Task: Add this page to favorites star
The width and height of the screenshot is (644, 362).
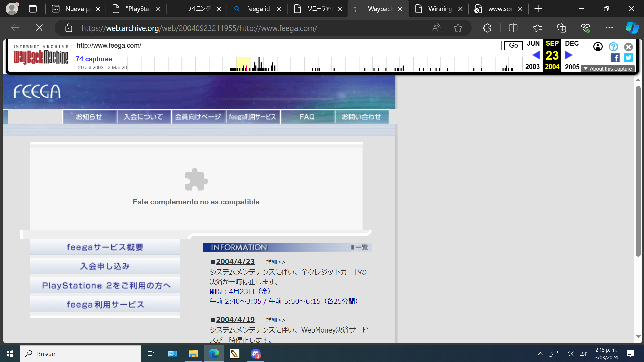Action: tap(458, 28)
